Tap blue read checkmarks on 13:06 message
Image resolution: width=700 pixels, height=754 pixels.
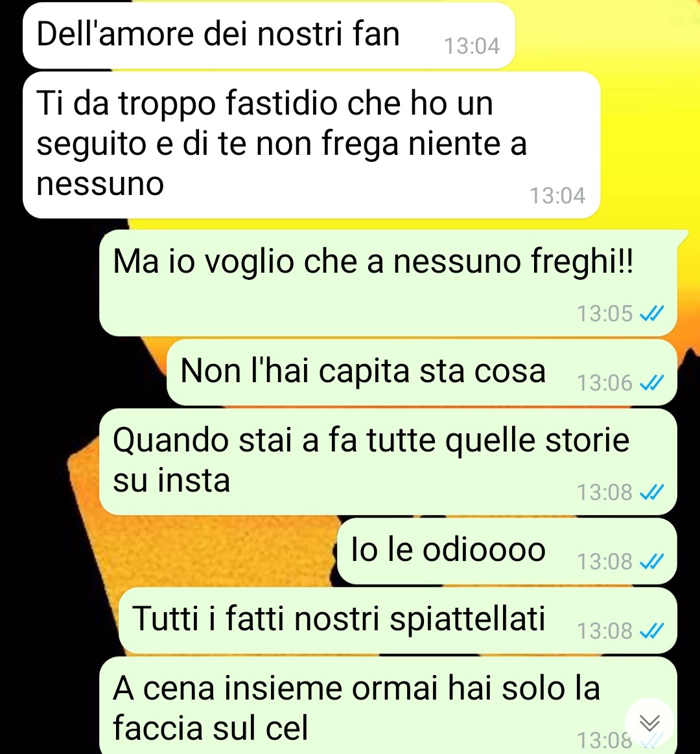[651, 383]
